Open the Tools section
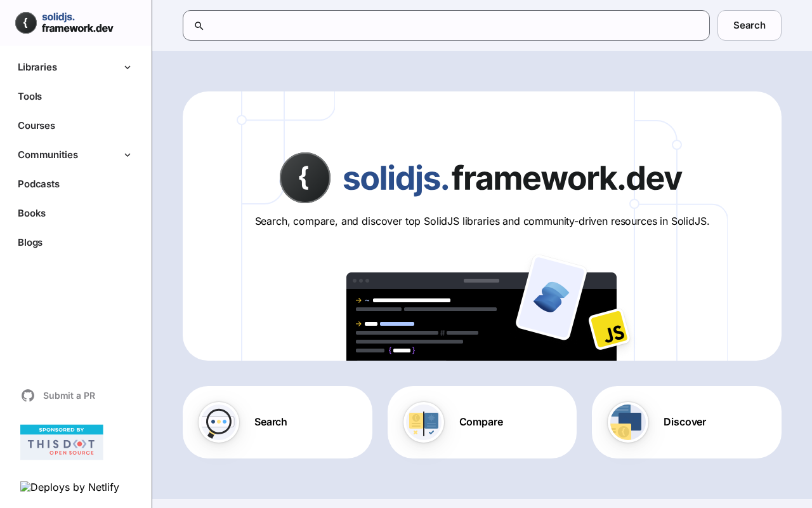This screenshot has height=508, width=812. [x=30, y=97]
